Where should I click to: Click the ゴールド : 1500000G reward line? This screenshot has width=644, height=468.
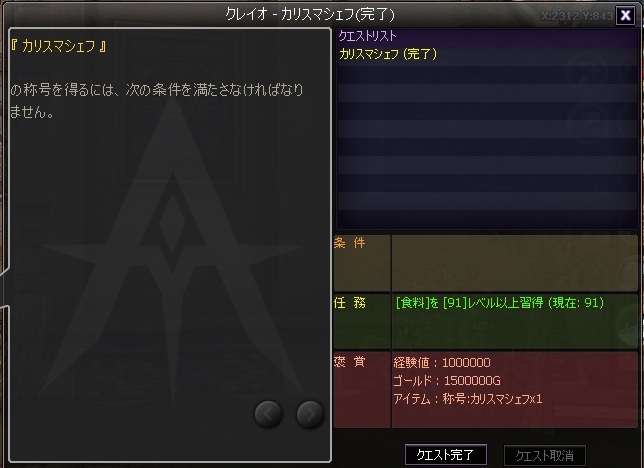point(447,381)
